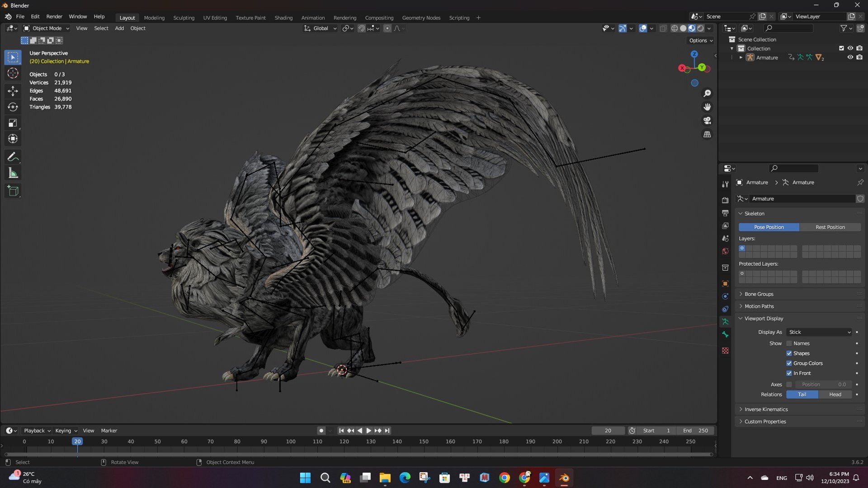Switch to the Sculpting workspace tab

pos(184,18)
